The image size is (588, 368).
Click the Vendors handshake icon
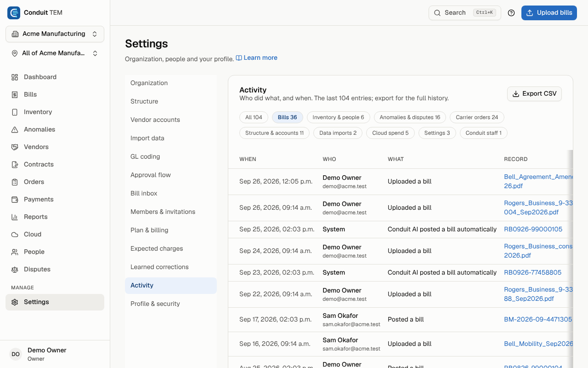tap(15, 147)
